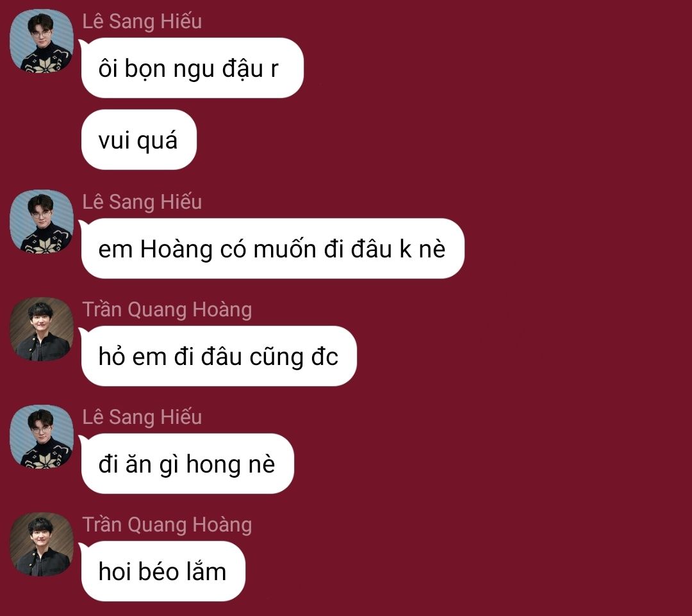The width and height of the screenshot is (692, 616).
Task: Open Trần Quang Hoàng name label above 'hỏ em đi đâu'
Action: point(167,309)
